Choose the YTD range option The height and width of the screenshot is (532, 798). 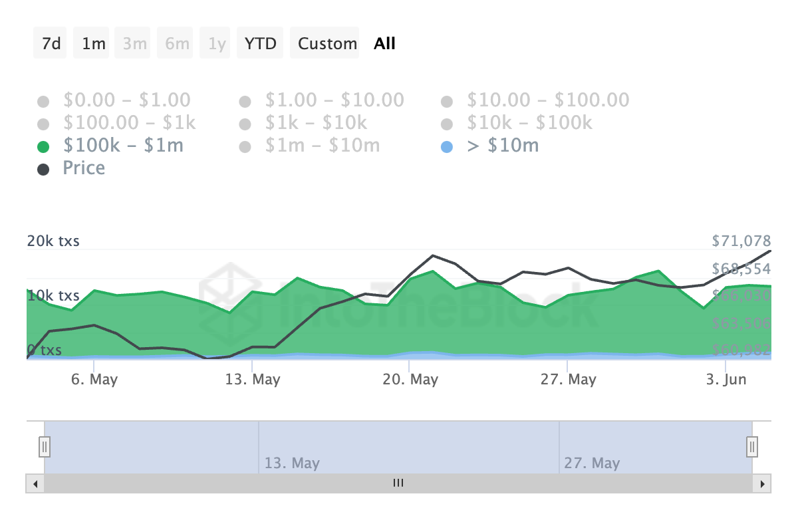[261, 44]
